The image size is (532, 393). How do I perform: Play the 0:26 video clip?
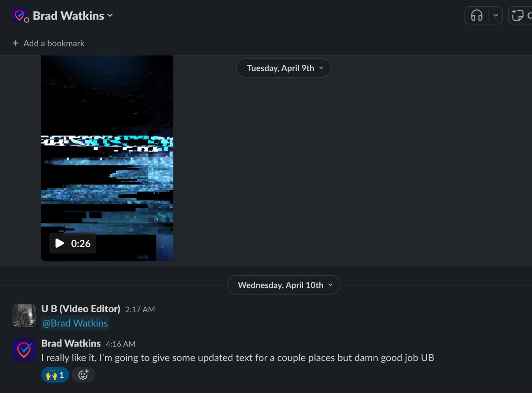pyautogui.click(x=72, y=244)
